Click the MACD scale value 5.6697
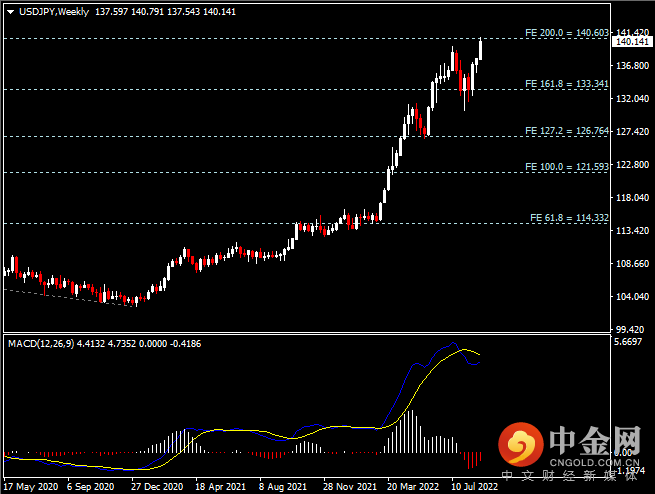This screenshot has height=494, width=655. tap(628, 342)
